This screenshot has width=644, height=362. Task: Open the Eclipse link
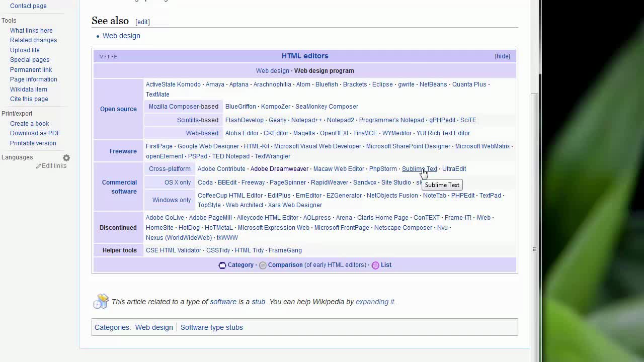click(382, 84)
